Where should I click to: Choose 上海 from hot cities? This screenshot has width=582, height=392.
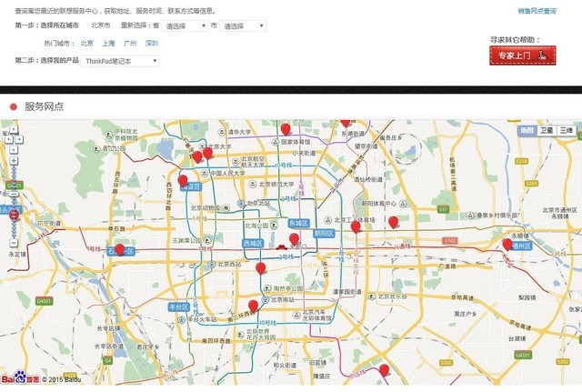tap(108, 43)
